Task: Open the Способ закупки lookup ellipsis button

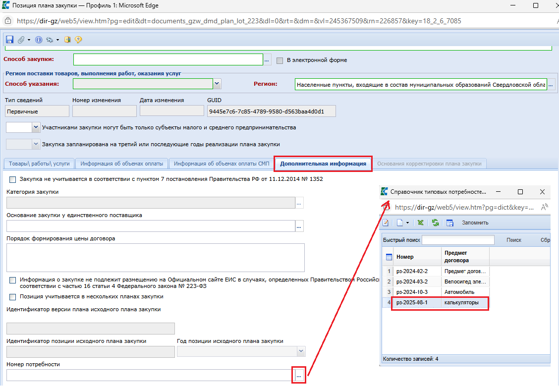Action: 267,59
